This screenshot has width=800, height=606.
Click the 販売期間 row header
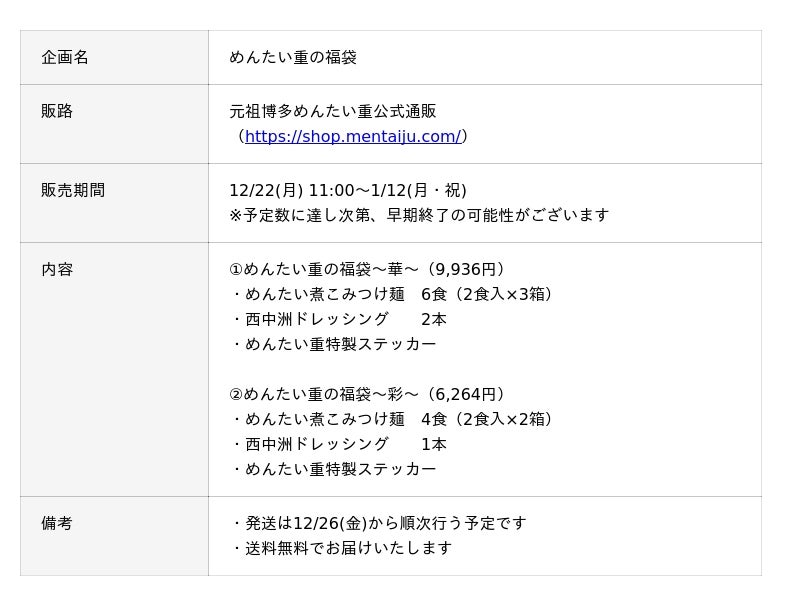point(73,191)
